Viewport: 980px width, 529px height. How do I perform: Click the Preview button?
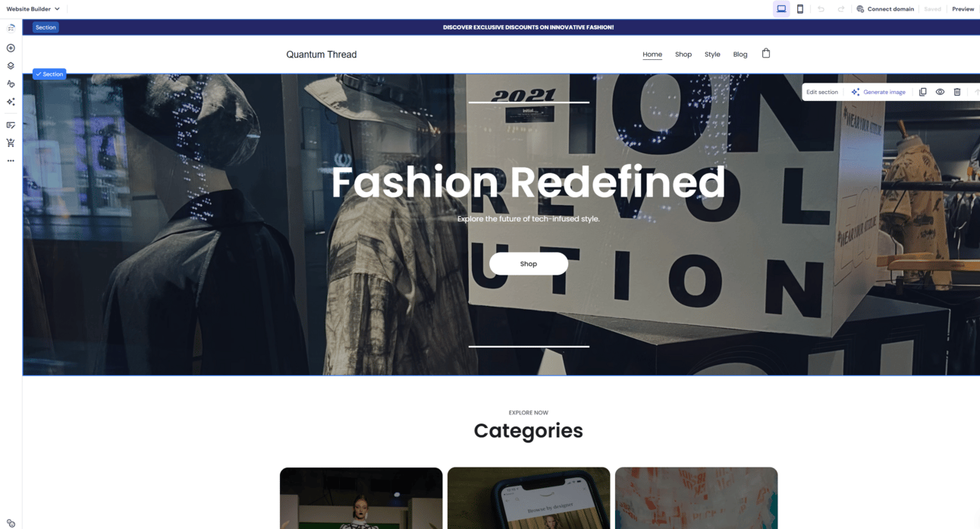pyautogui.click(x=963, y=9)
